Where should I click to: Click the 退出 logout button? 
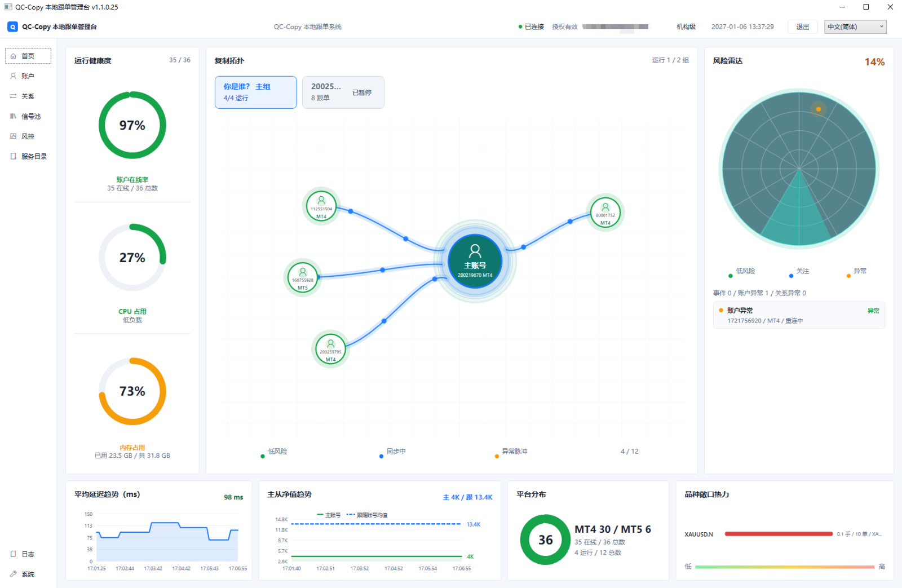tap(803, 26)
